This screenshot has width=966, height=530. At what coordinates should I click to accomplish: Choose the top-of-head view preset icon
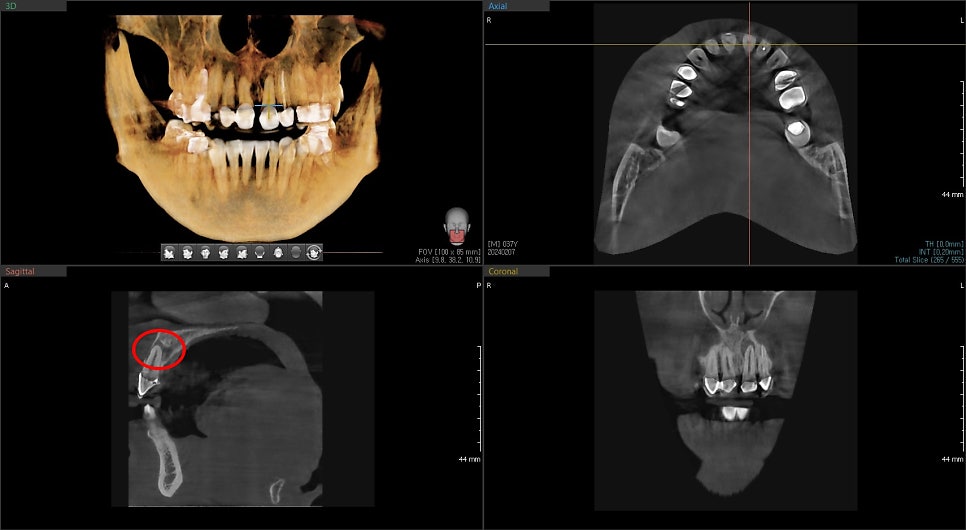click(x=278, y=252)
